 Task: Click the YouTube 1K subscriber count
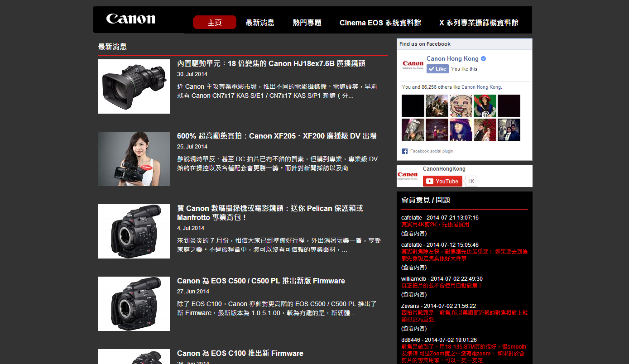click(471, 181)
